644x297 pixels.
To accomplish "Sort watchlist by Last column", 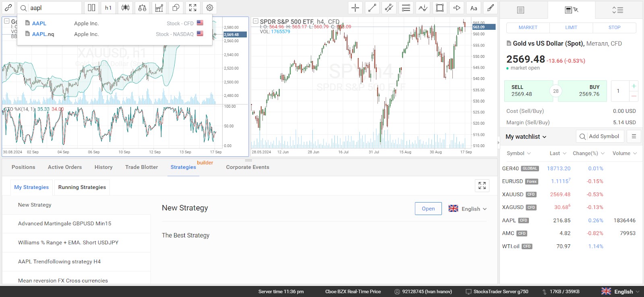I will tap(558, 153).
